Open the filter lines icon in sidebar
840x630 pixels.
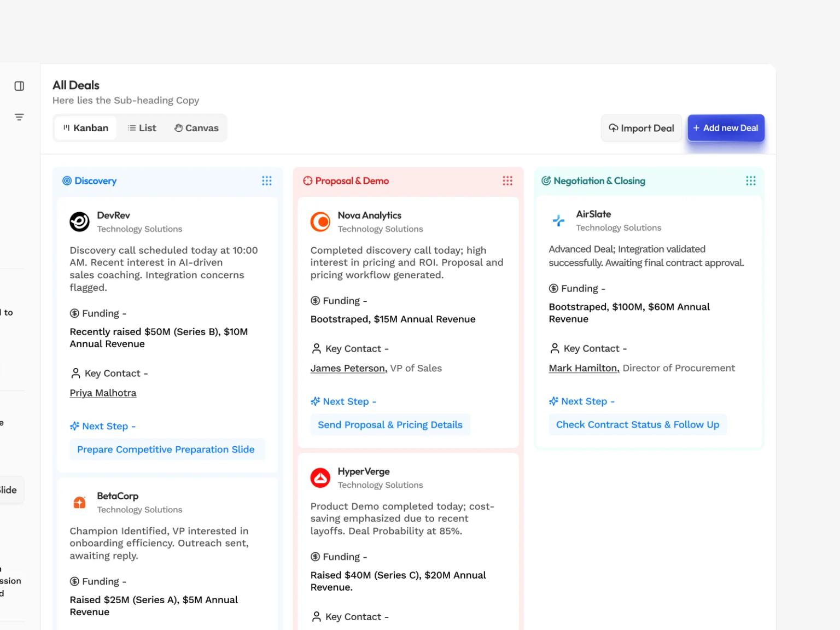coord(19,117)
